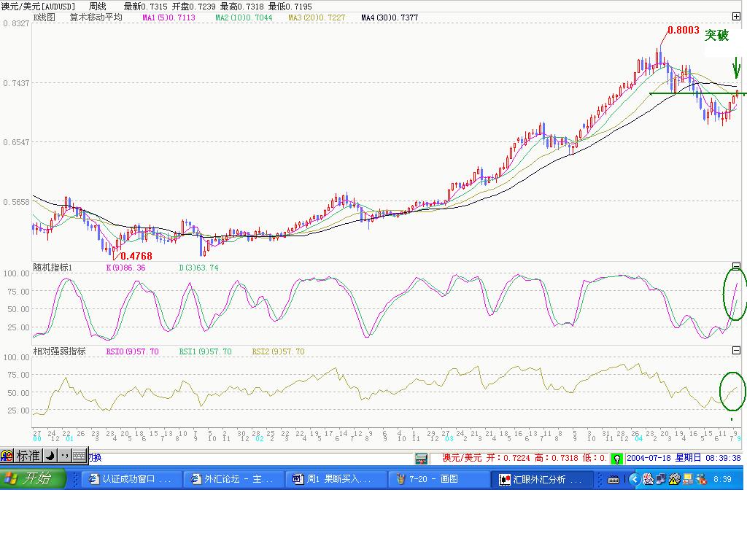Switch to 7-20 画图 Paint window

point(438,479)
